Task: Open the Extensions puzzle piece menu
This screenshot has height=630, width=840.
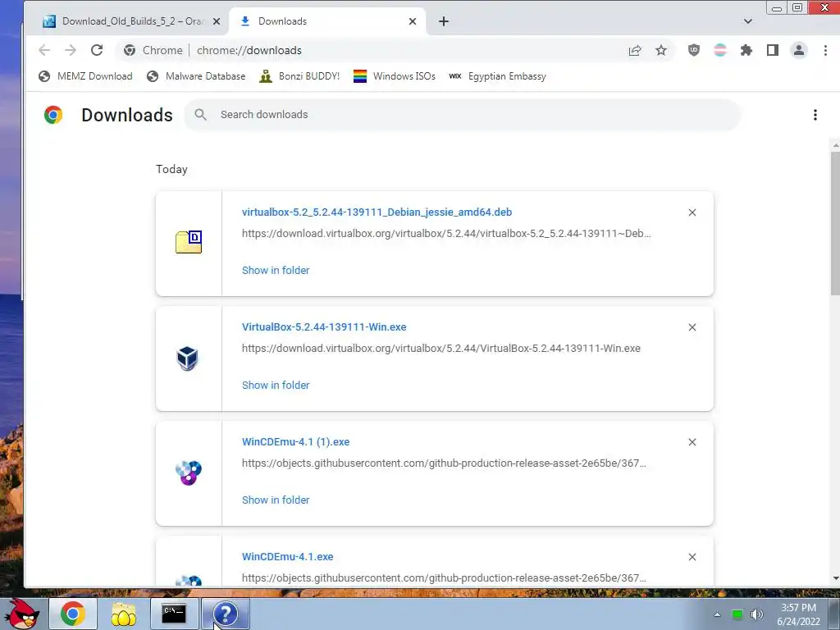Action: pyautogui.click(x=746, y=50)
